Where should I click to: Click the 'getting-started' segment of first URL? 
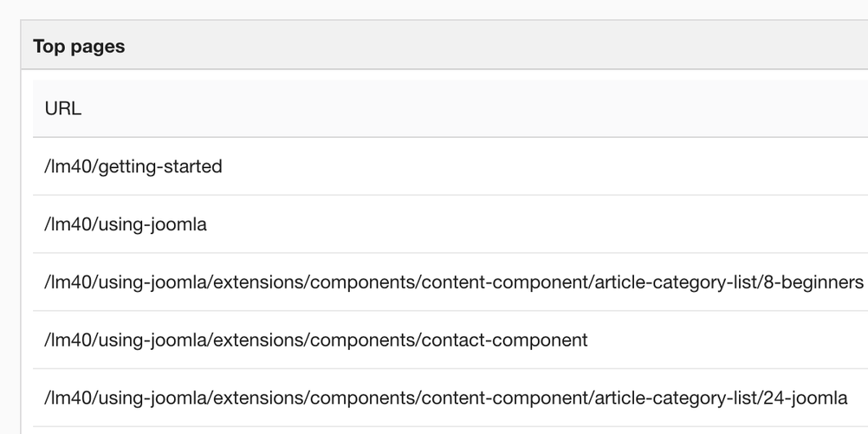[x=160, y=166]
